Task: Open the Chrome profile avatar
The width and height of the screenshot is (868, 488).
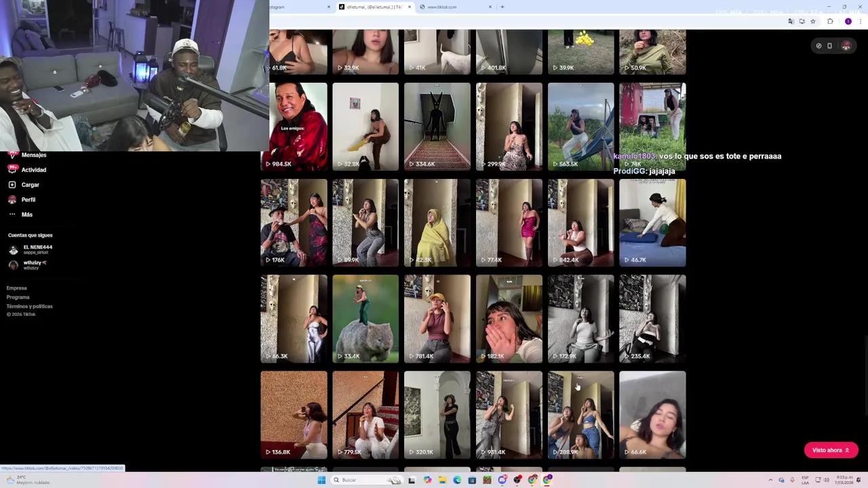Action: pyautogui.click(x=848, y=22)
